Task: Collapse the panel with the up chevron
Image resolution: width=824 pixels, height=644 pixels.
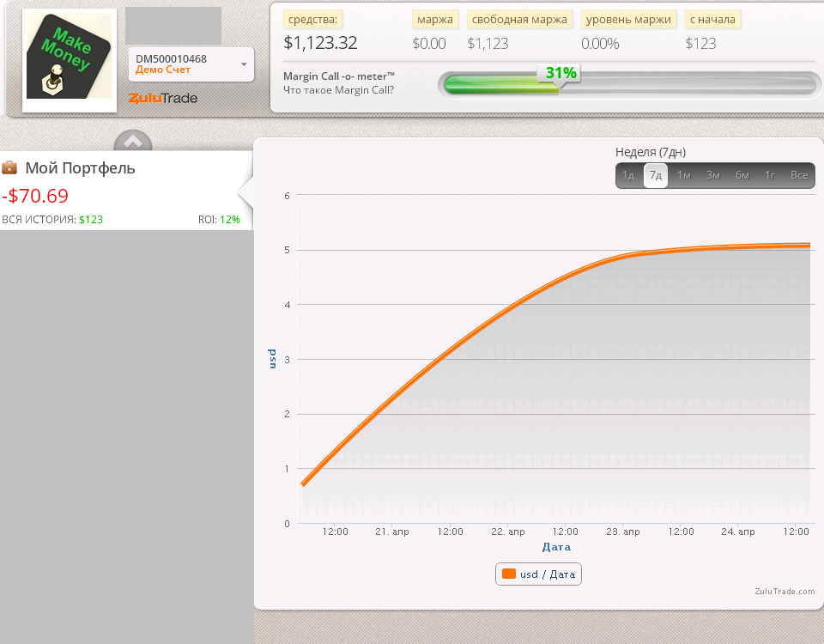Action: point(133,141)
